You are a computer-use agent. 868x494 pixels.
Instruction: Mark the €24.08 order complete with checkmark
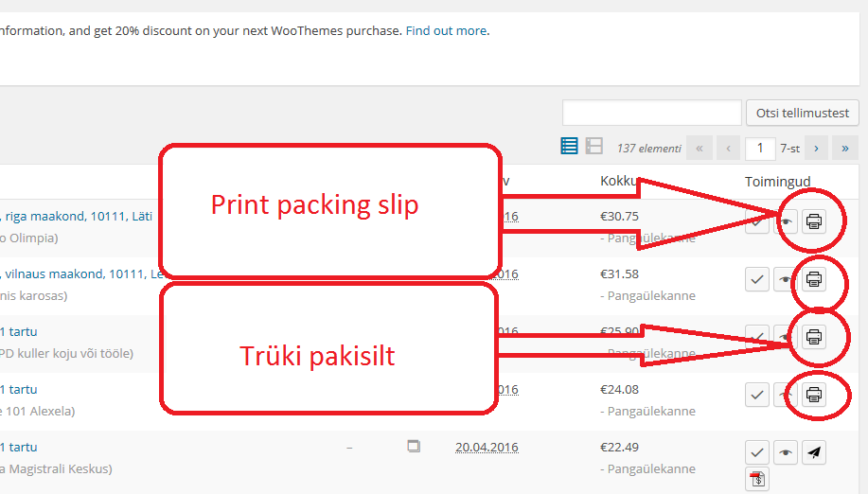click(x=756, y=395)
